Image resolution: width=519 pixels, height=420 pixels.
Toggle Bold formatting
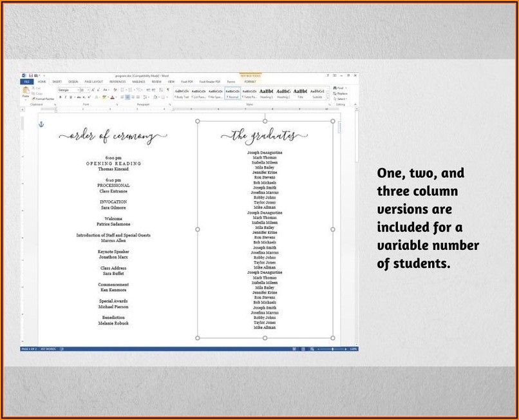click(x=60, y=97)
